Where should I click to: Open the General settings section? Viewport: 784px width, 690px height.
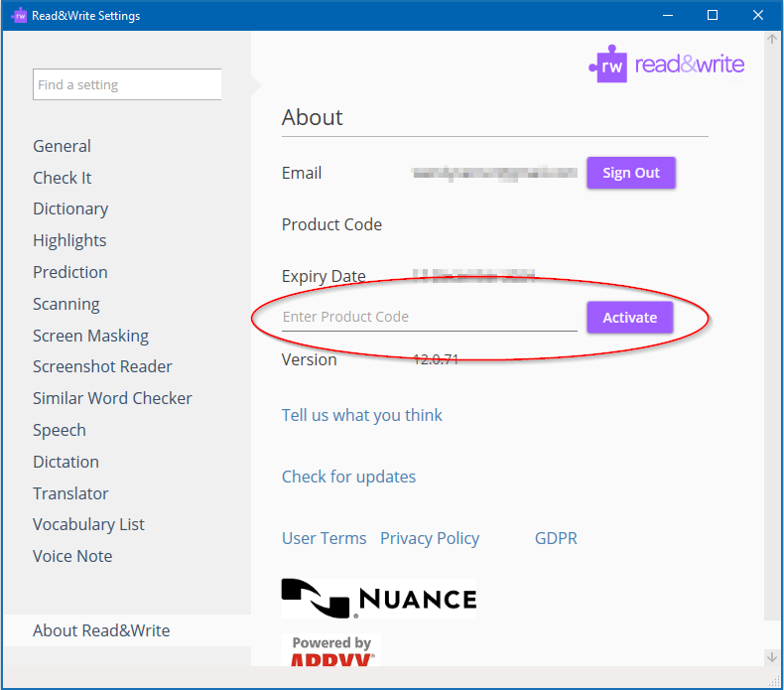(x=62, y=146)
